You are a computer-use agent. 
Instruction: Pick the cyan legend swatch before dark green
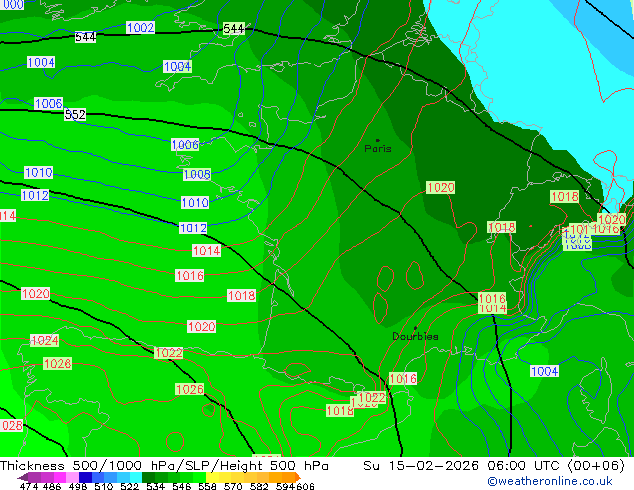coord(136,477)
